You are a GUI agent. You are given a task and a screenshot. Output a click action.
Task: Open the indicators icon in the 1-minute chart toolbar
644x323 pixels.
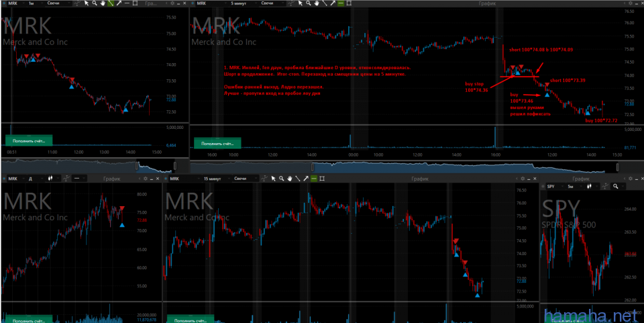pyautogui.click(x=77, y=3)
